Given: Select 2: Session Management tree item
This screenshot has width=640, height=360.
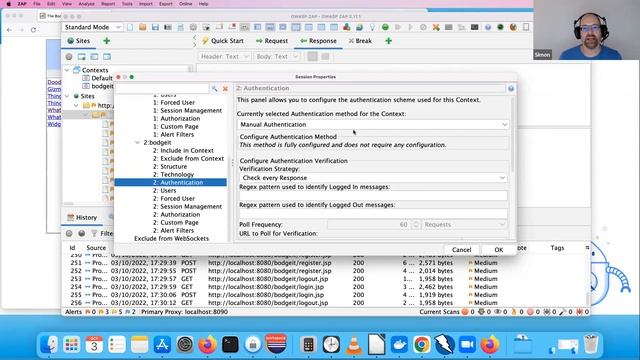Looking at the screenshot, I should point(187,207).
